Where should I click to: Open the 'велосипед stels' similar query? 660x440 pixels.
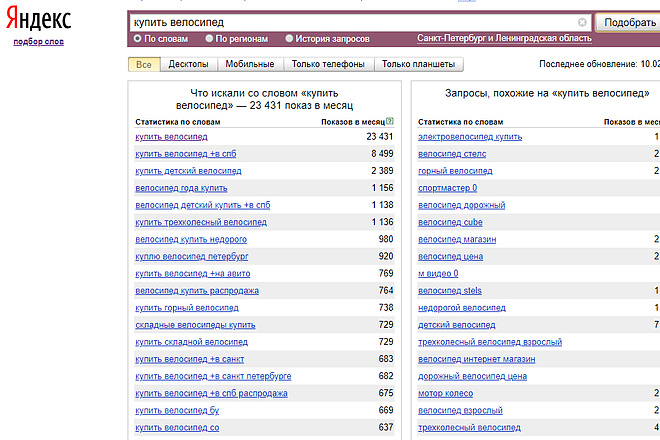click(450, 291)
